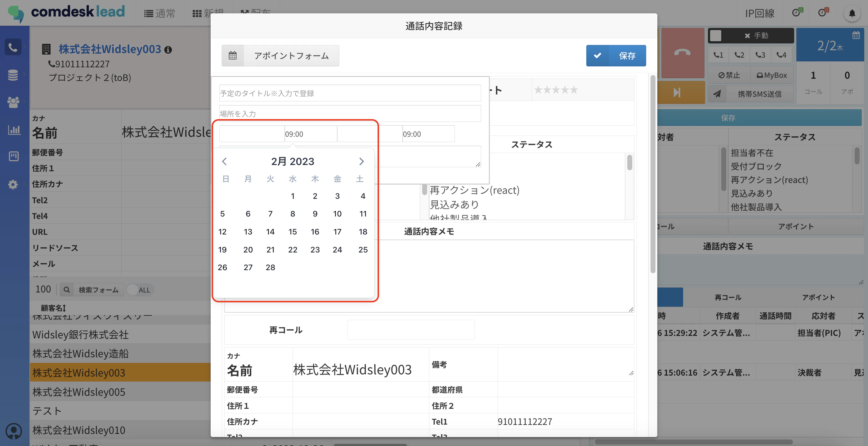Open the board icon in left sidebar
The height and width of the screenshot is (446, 868).
click(13, 156)
